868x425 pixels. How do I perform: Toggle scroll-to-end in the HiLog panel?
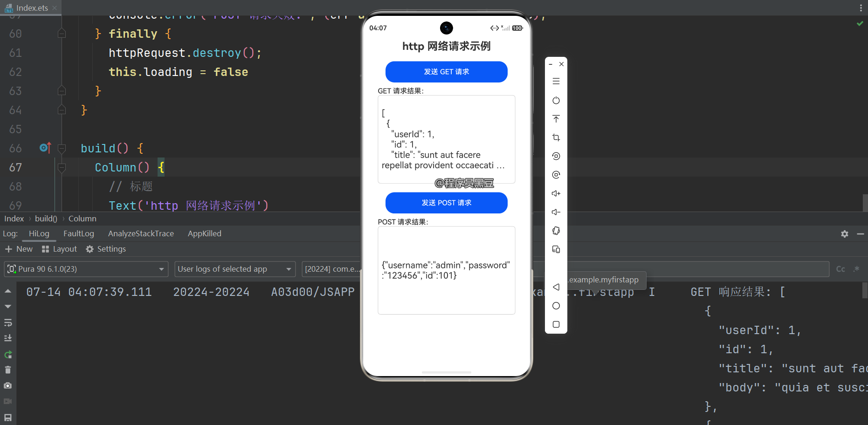pos(8,338)
